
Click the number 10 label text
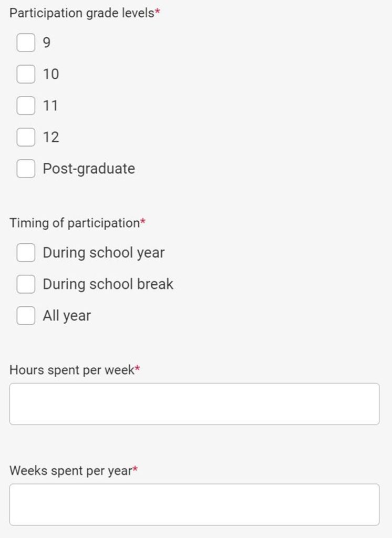pos(51,74)
